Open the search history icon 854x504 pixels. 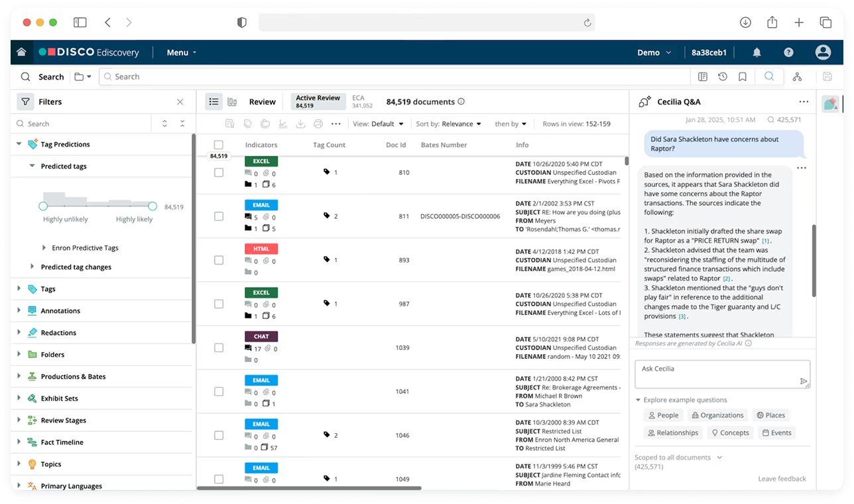pos(723,76)
